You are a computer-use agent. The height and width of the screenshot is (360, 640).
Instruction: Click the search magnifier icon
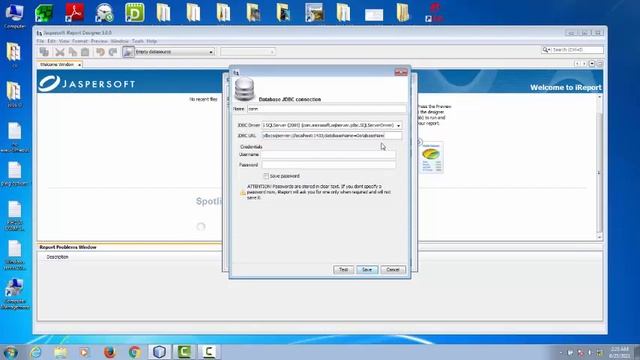[546, 50]
